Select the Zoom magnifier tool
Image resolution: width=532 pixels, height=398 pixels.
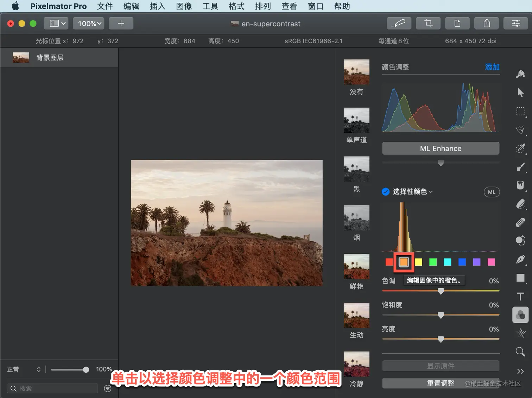tap(520, 352)
